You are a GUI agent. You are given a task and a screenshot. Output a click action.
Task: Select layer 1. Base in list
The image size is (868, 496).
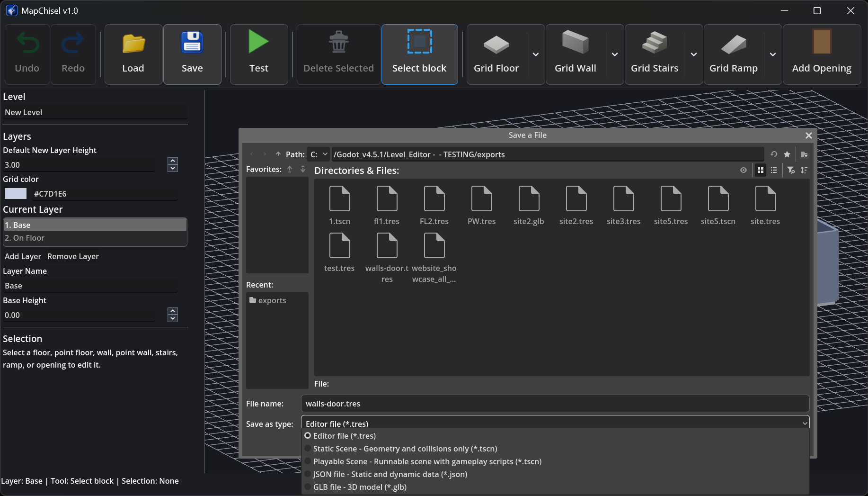tap(95, 225)
